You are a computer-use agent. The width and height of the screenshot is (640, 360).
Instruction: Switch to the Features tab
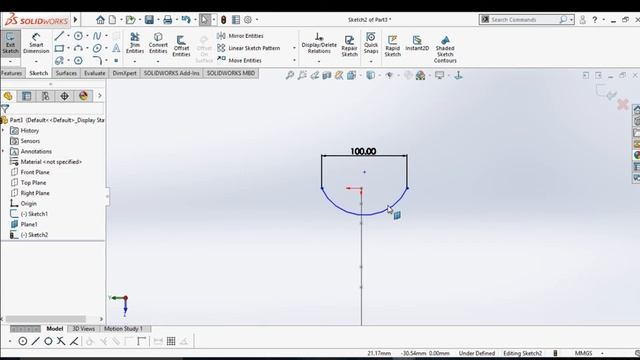(x=11, y=73)
